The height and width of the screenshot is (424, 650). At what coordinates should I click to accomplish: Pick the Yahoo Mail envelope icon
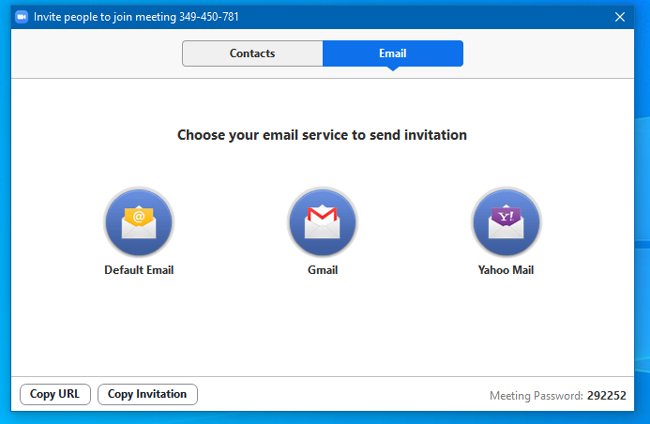(506, 222)
